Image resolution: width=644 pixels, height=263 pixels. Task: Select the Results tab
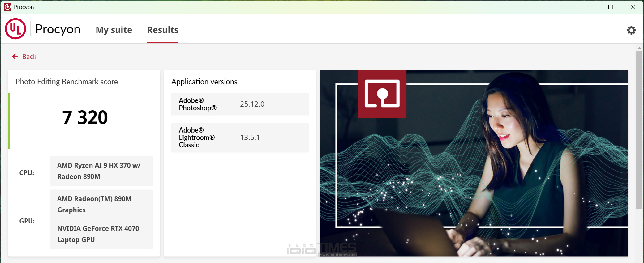point(163,30)
